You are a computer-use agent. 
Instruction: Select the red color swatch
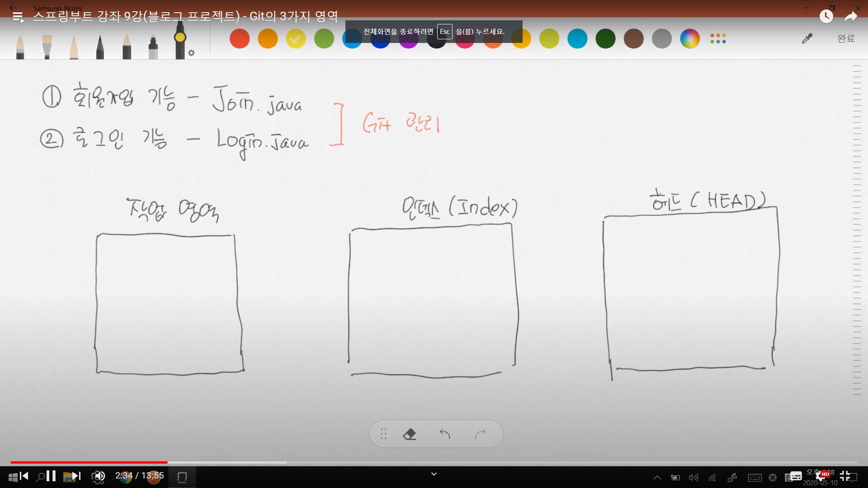(240, 39)
